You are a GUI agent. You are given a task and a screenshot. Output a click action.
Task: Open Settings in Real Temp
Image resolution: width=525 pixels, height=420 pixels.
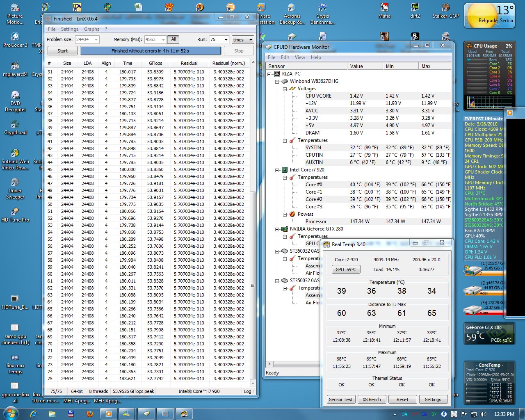(x=433, y=399)
